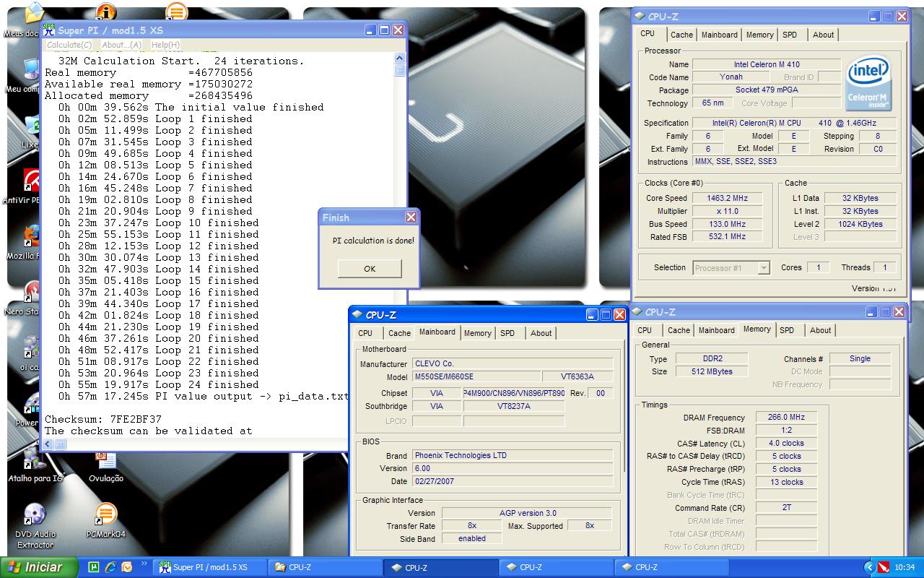This screenshot has width=924, height=578.
Task: Click the motherboard Manufacturer field
Action: click(513, 363)
